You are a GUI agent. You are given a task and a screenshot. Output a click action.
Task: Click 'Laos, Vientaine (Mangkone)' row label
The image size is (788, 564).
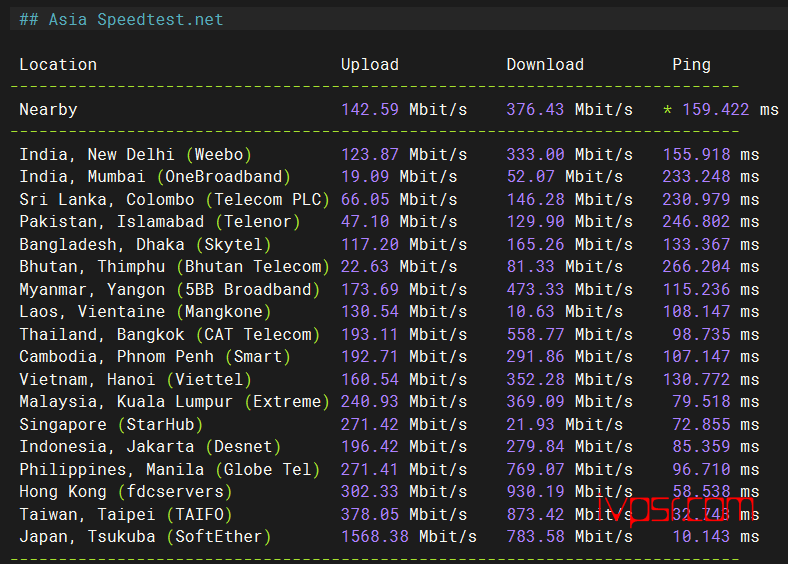tap(146, 312)
